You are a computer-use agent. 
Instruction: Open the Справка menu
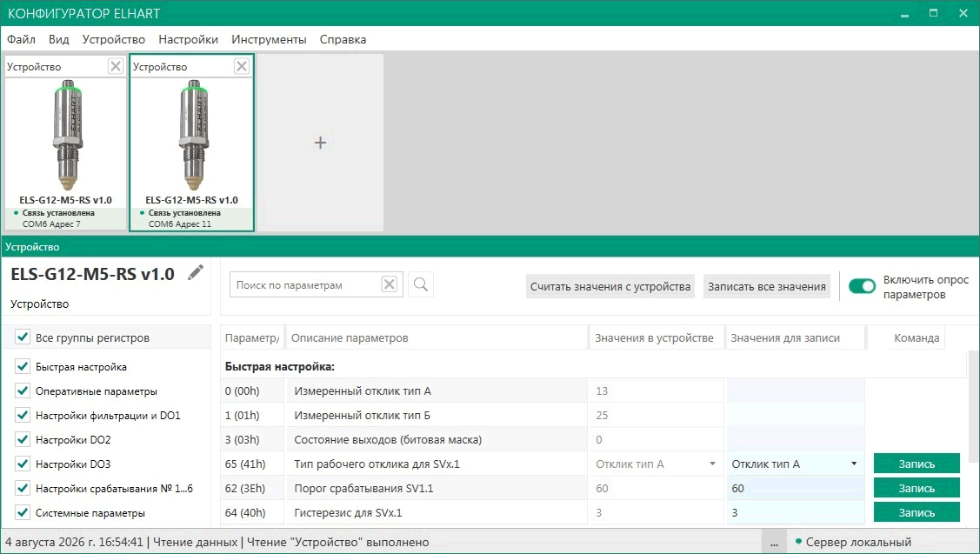pos(343,39)
